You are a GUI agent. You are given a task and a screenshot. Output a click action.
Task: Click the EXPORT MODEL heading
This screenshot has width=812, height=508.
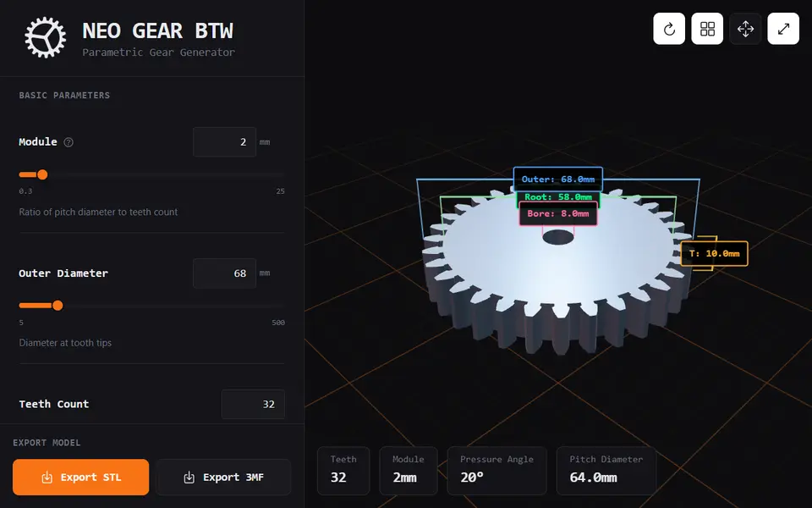(x=47, y=443)
